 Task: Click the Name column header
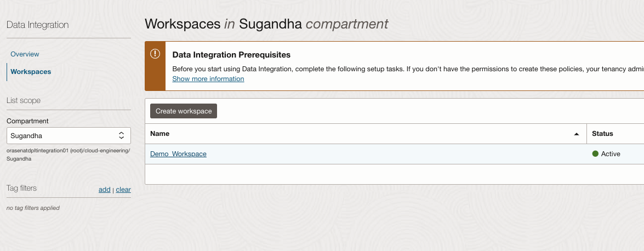(x=160, y=134)
